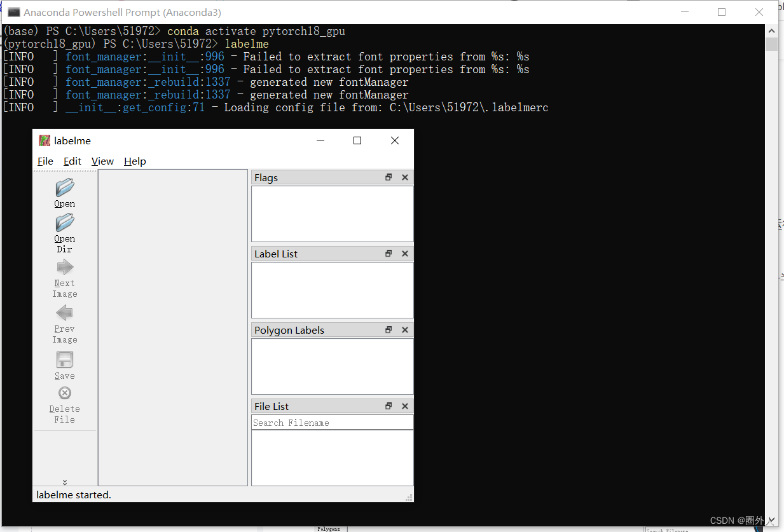The width and height of the screenshot is (784, 532).
Task: Click the float icon on the File List panel
Action: pyautogui.click(x=389, y=406)
